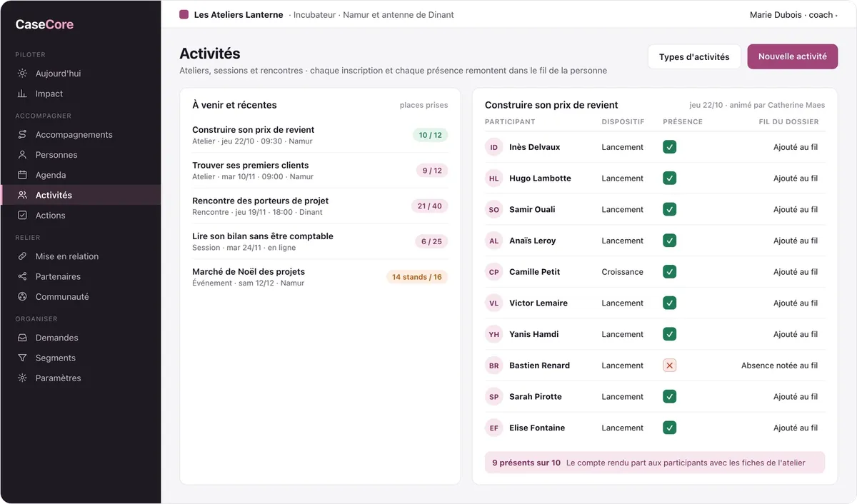Screen dimensions: 857x504
Task: Click the CP avatar of Camille Petit
Action: (x=494, y=272)
